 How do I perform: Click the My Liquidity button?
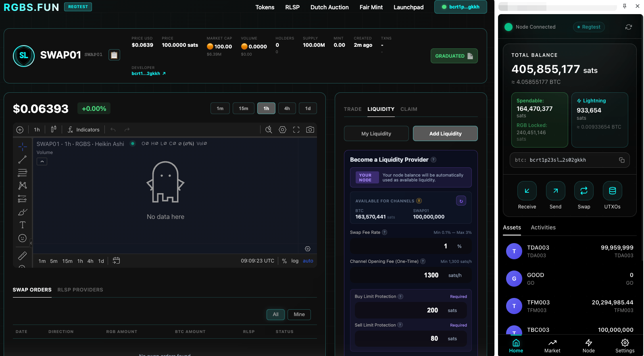point(376,133)
